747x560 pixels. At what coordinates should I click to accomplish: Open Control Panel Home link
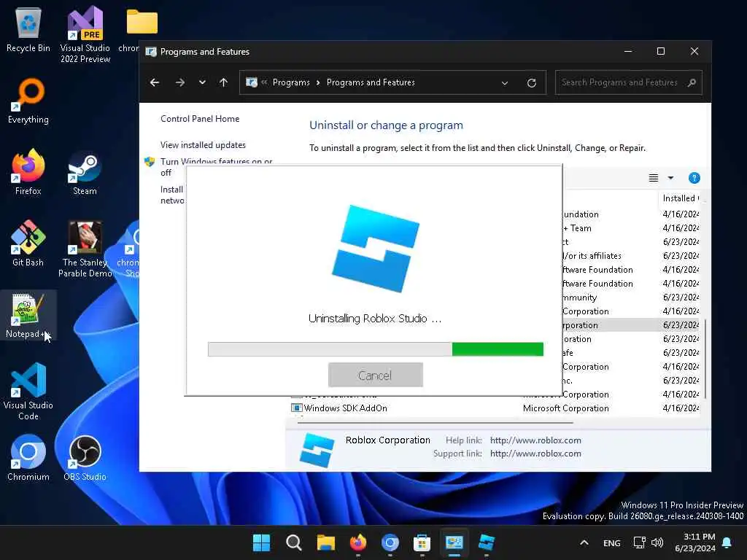coord(200,119)
